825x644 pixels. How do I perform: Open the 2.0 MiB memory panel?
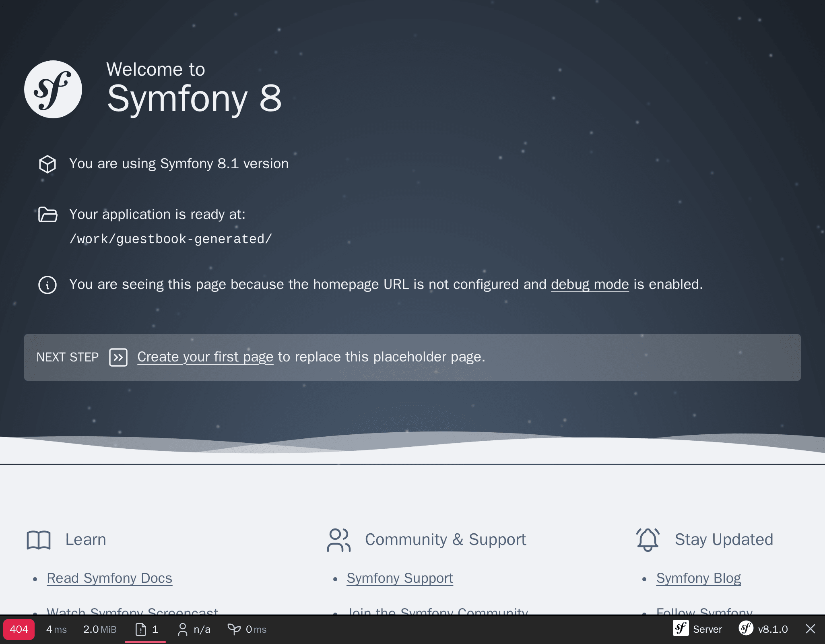click(x=100, y=629)
